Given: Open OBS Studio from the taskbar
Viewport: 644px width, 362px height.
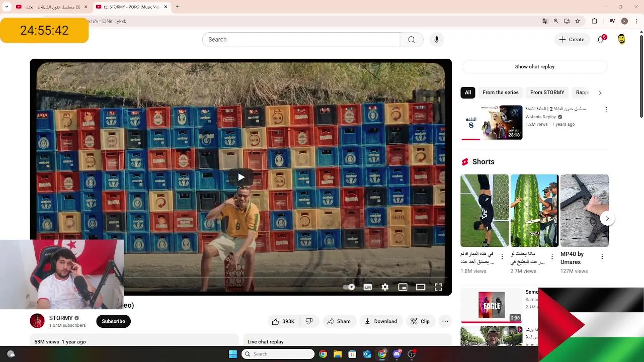Looking at the screenshot, I should pos(412,354).
